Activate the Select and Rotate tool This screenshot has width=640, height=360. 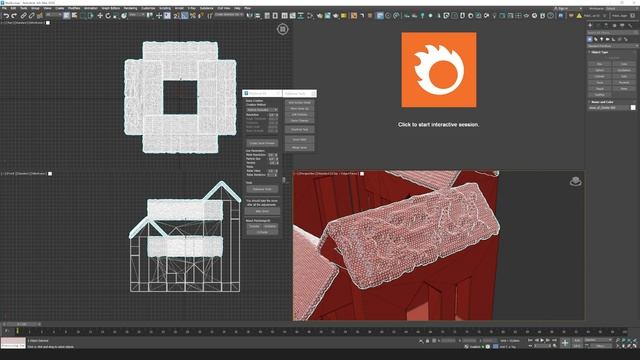pos(108,16)
